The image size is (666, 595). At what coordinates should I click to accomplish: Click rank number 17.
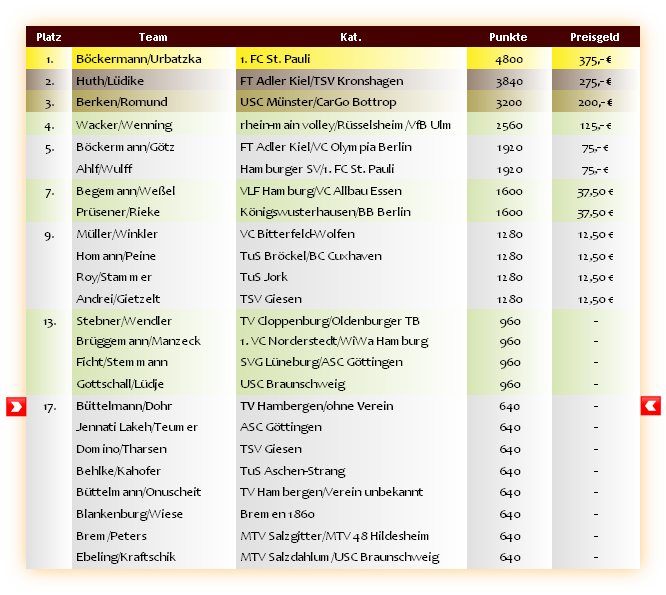[x=49, y=407]
